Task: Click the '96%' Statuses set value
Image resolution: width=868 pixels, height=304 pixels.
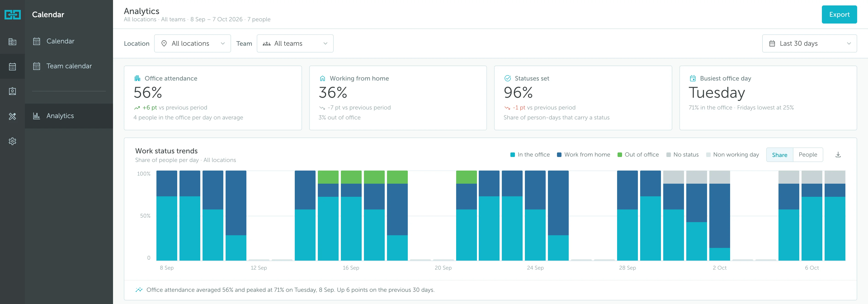Action: click(x=518, y=93)
